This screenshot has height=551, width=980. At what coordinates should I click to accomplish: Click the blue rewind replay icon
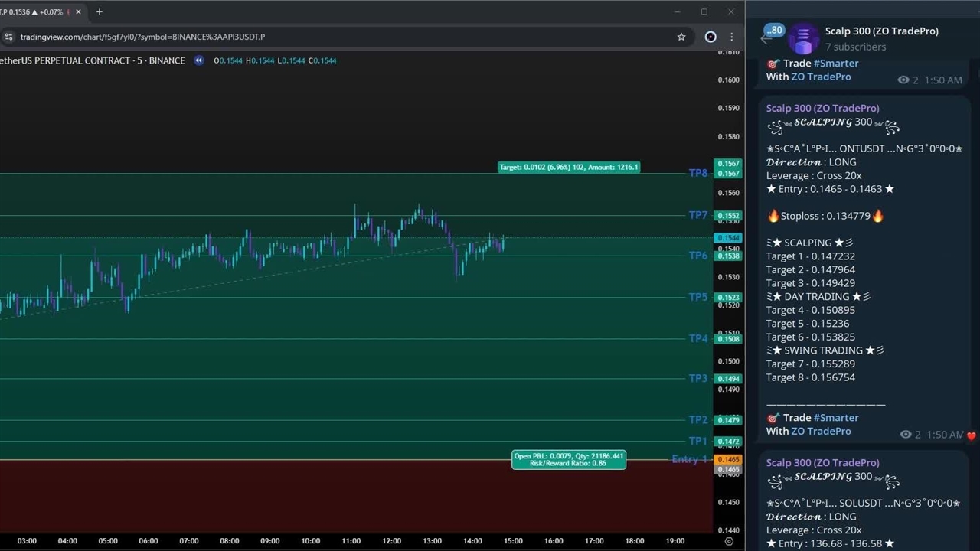(199, 60)
